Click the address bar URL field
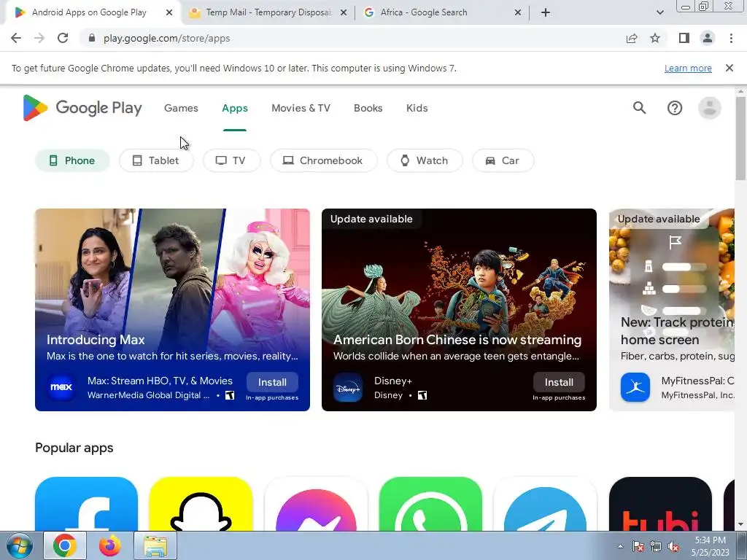The image size is (747, 560). [352, 38]
